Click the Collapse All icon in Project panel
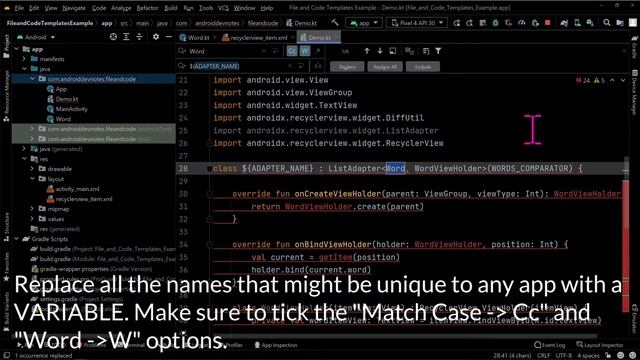 pos(139,37)
